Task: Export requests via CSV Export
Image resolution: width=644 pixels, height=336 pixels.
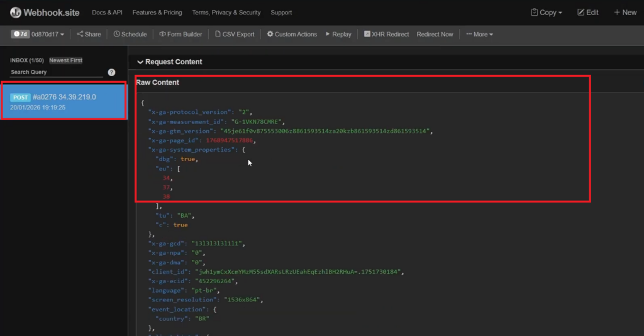Action: tap(235, 34)
